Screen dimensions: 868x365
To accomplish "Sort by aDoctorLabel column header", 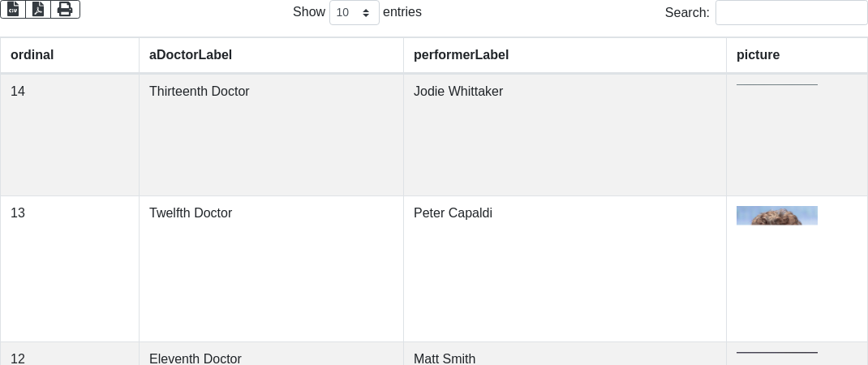I will [x=191, y=55].
